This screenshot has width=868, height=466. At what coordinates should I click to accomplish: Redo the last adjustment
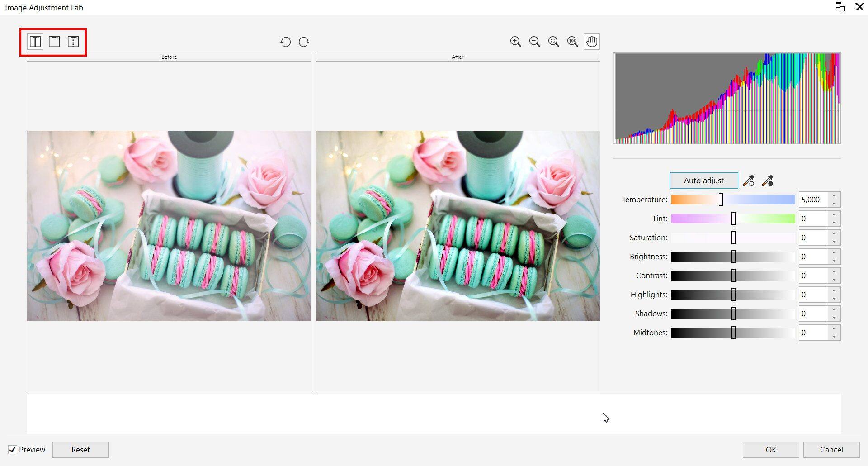pos(304,42)
